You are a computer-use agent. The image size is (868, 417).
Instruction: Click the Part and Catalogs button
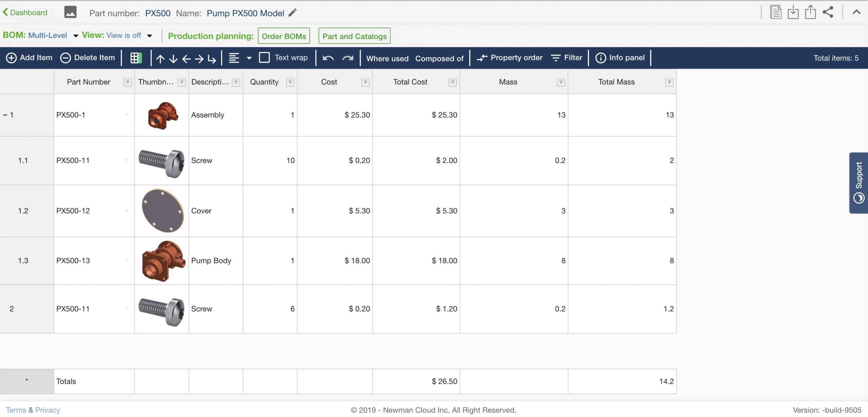pyautogui.click(x=354, y=36)
